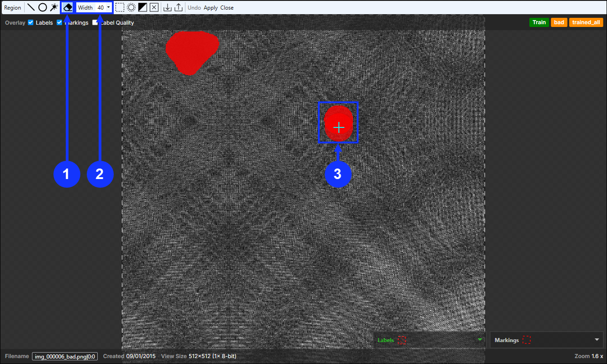Expand the Labels legend dropdown
This screenshot has height=364, width=607.
[480, 340]
